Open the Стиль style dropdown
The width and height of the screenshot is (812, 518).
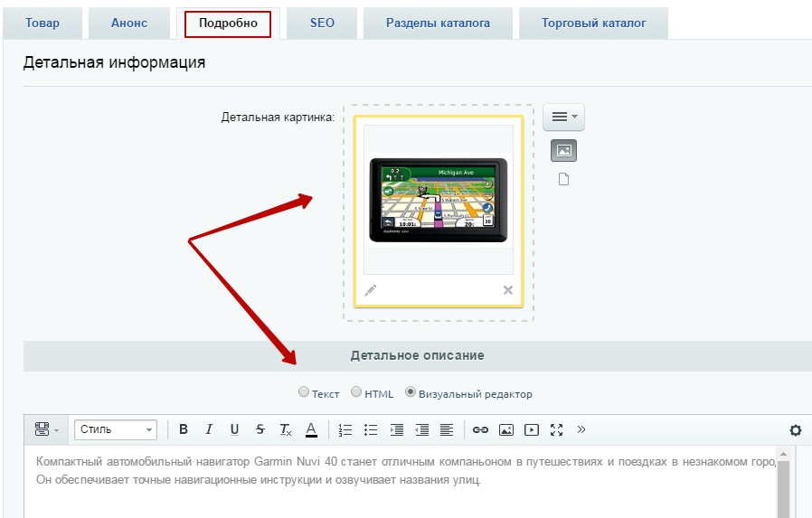[116, 429]
